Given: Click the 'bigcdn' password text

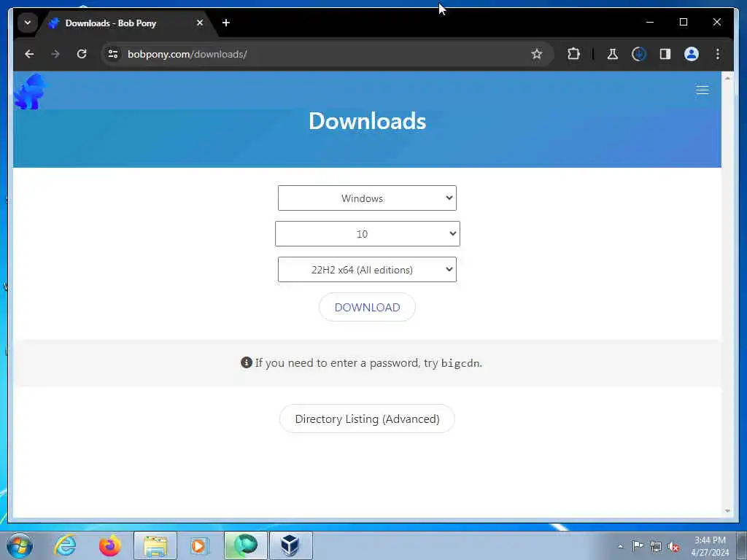Looking at the screenshot, I should (460, 363).
